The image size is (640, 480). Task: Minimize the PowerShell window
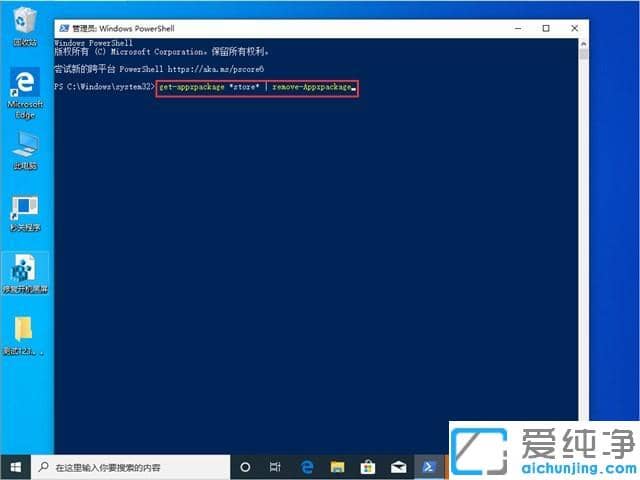tap(519, 28)
